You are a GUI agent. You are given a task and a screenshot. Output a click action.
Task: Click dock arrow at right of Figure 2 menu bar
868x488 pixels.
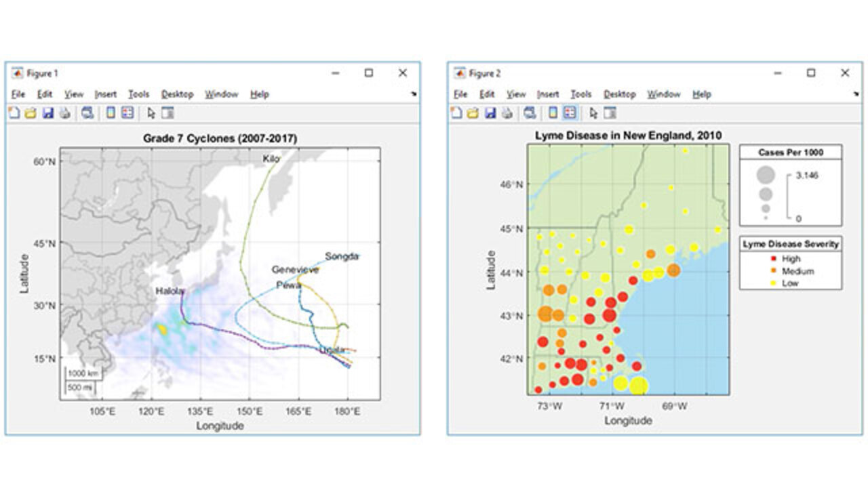pos(856,94)
